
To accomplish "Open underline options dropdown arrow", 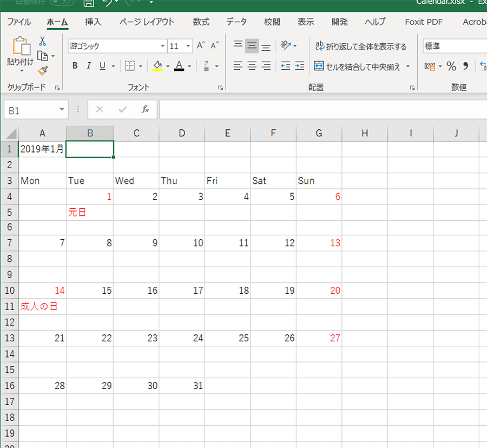I will 113,66.
